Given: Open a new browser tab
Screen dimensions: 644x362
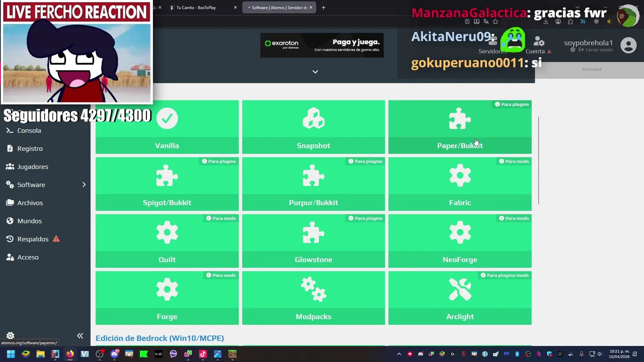Looking at the screenshot, I should [324, 8].
